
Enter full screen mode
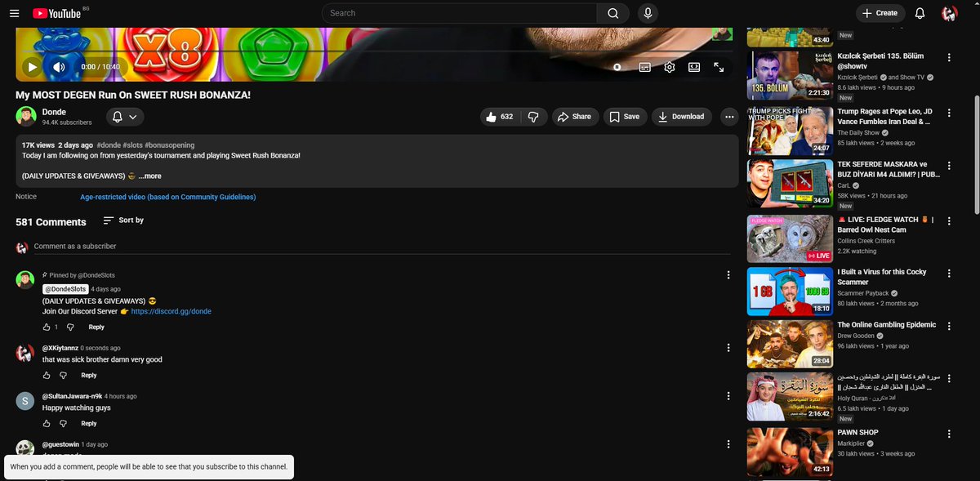[x=719, y=68]
